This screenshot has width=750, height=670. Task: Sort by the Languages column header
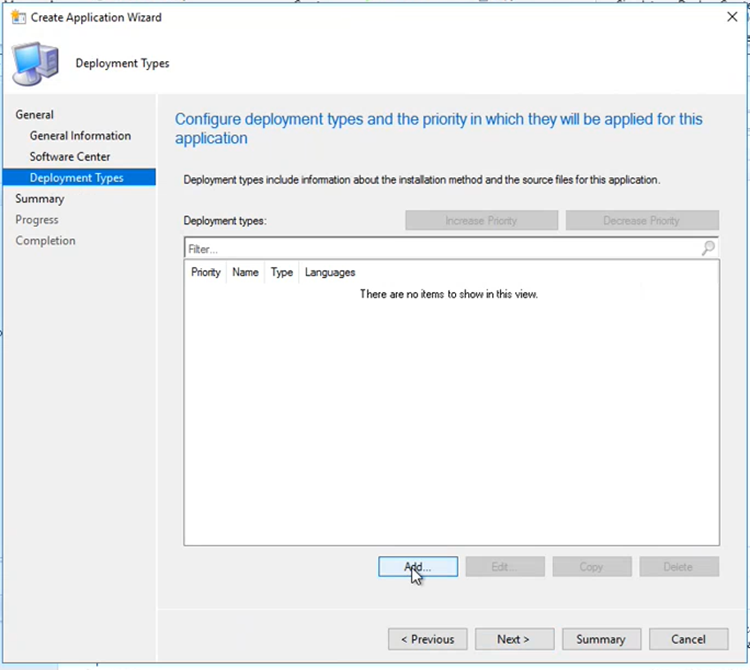(x=330, y=272)
